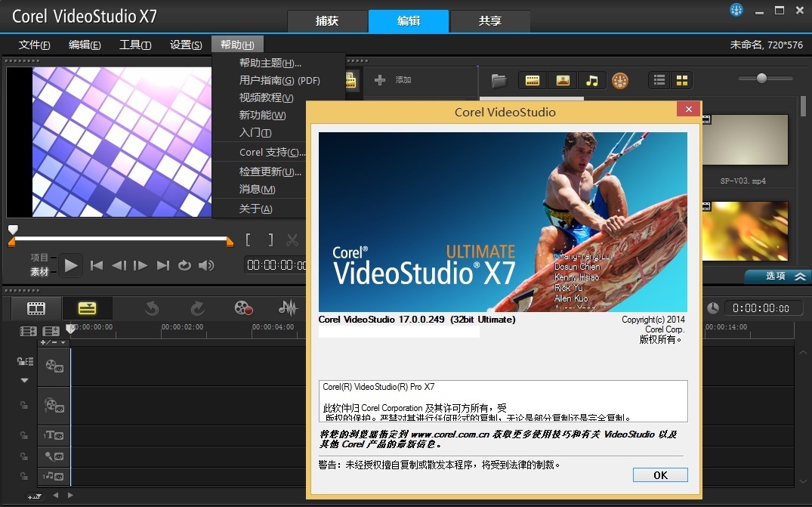Close the 帮助(H) menu

coord(237,45)
